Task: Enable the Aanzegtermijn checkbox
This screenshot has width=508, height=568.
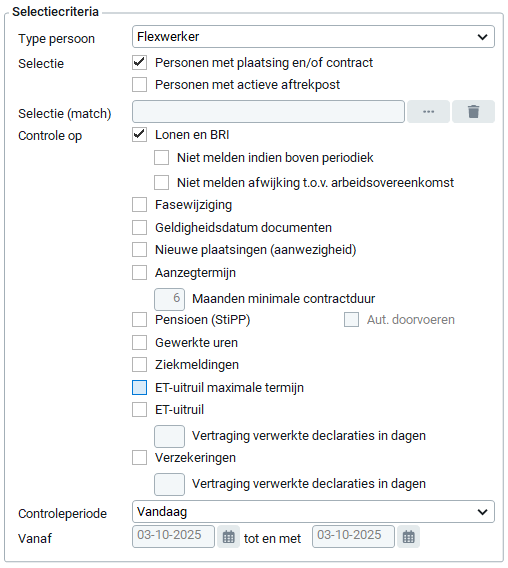Action: pos(140,272)
